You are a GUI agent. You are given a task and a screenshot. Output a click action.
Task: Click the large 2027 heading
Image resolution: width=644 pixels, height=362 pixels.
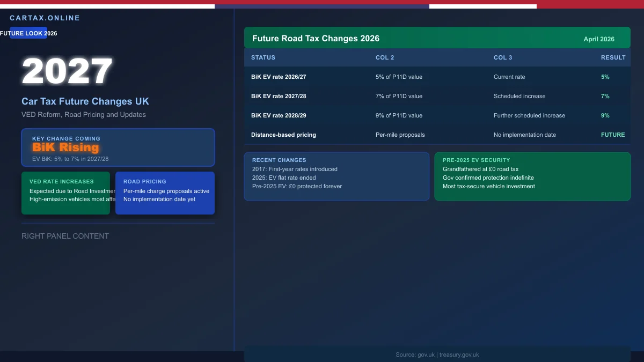click(67, 71)
